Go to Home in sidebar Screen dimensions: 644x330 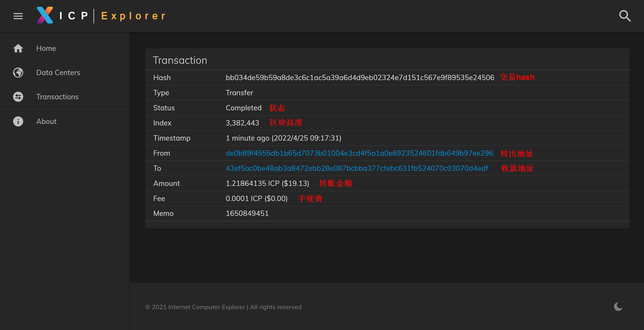46,48
